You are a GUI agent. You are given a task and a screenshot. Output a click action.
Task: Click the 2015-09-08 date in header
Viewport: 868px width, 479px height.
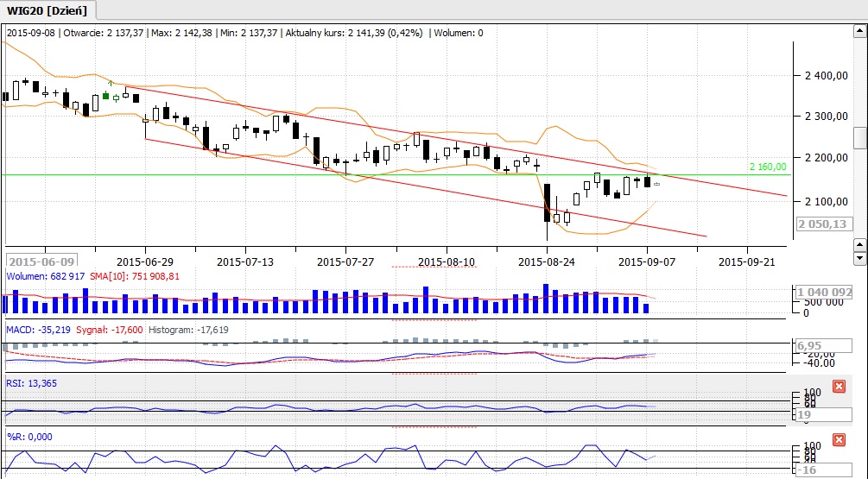coord(31,33)
